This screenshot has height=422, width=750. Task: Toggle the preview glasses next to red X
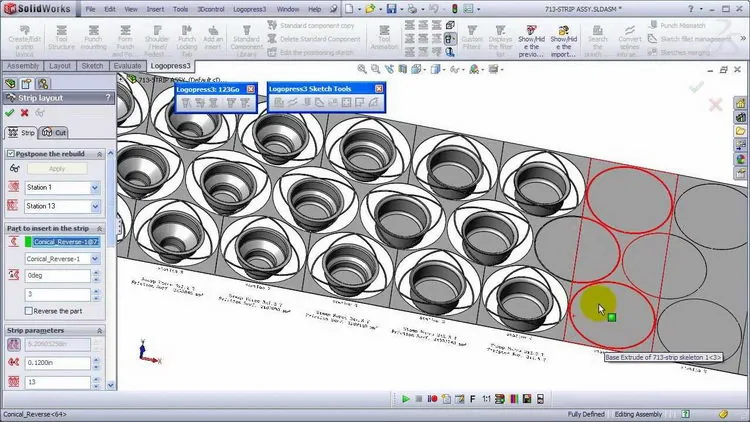40,113
